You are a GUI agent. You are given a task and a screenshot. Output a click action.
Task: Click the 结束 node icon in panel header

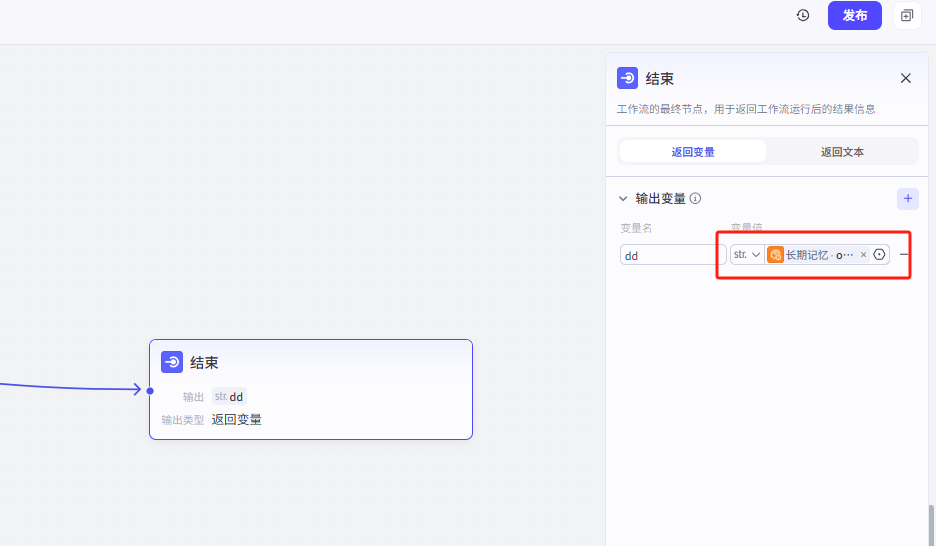pos(628,78)
